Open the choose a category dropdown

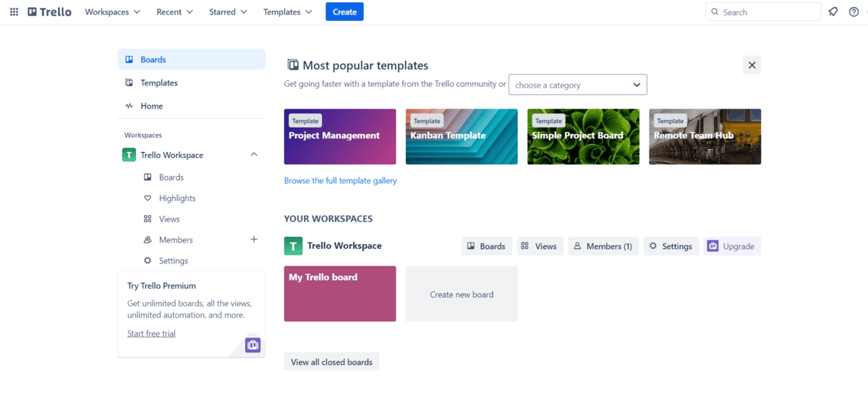click(x=577, y=84)
